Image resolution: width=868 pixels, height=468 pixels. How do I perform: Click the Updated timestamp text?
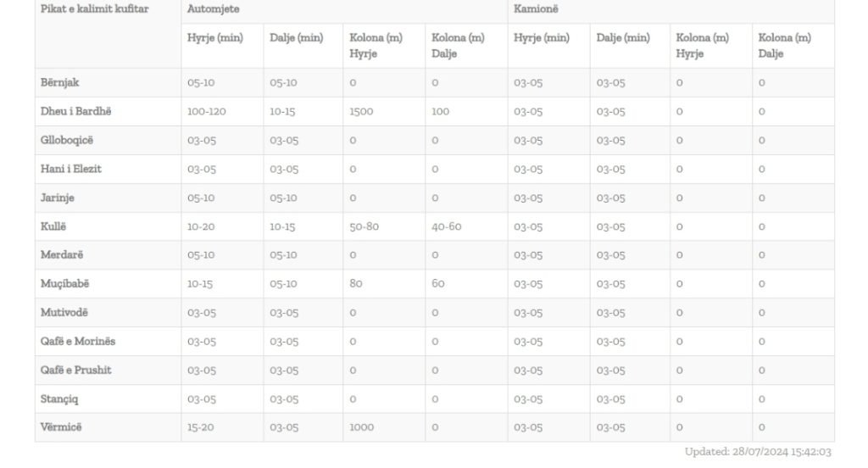[758, 451]
